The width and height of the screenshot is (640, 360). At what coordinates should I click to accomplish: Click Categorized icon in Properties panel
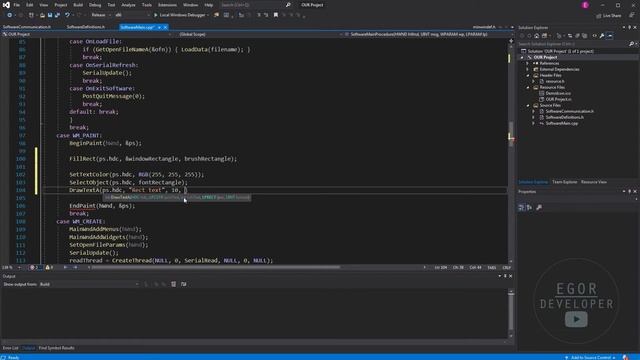[x=521, y=207]
